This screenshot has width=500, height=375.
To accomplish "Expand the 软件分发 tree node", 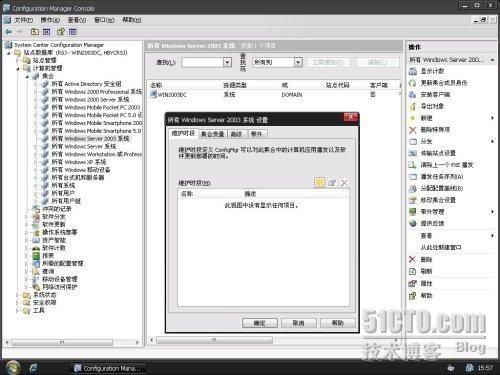I will coord(27,217).
